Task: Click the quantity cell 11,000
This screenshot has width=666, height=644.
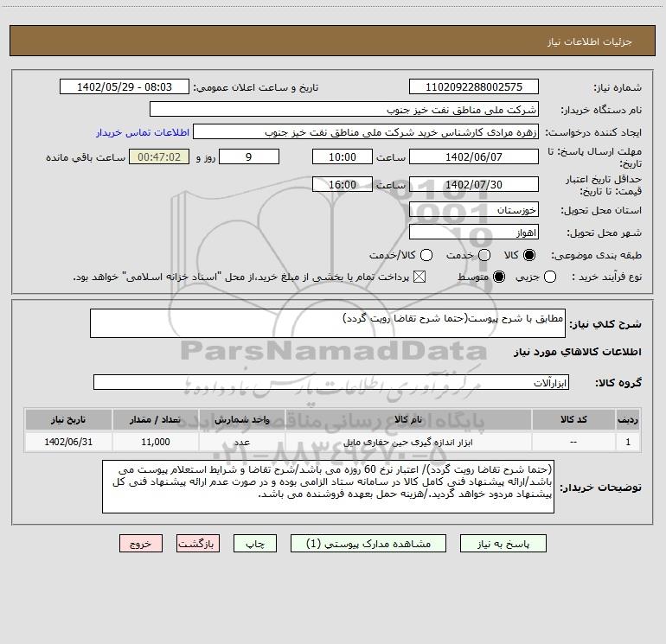Action: 155,442
